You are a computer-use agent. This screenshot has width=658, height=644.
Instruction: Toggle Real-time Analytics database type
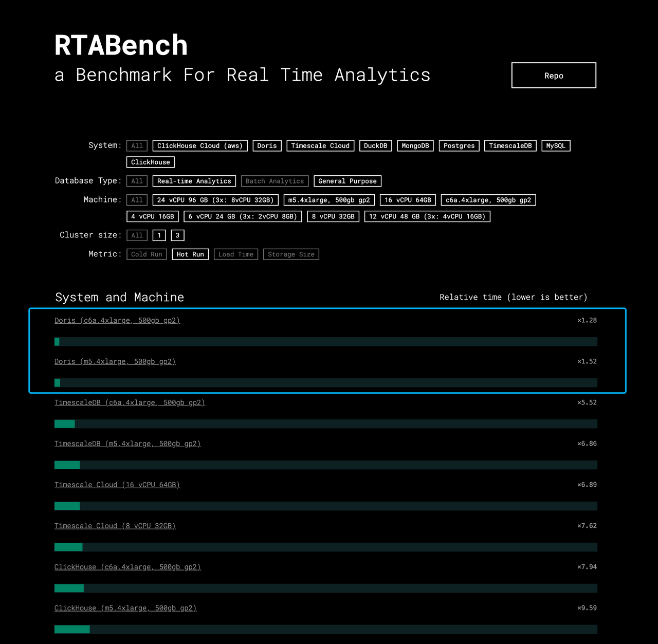(x=194, y=181)
